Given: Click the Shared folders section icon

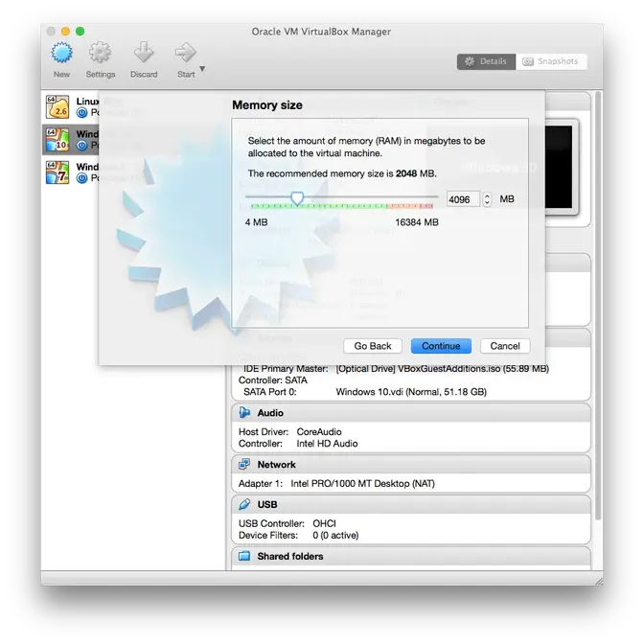Looking at the screenshot, I should click(244, 556).
